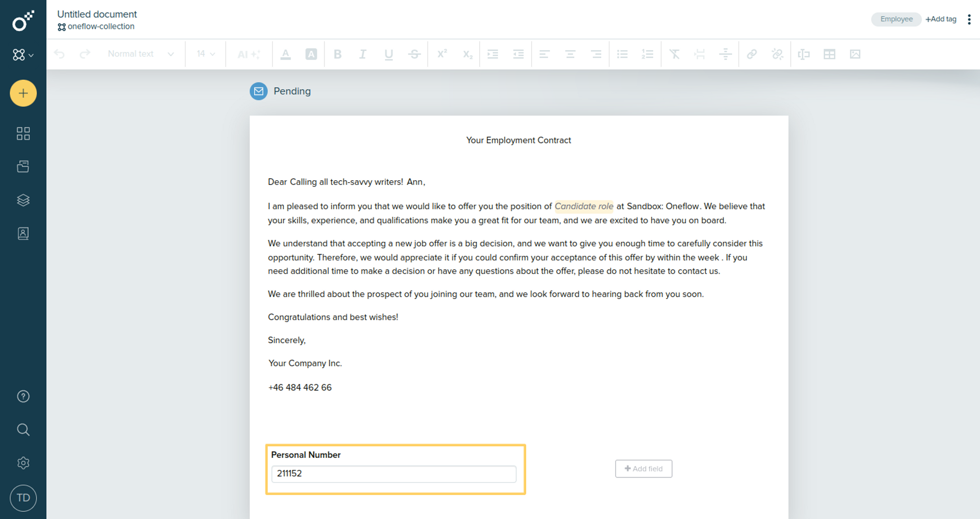This screenshot has height=519, width=980.
Task: Click the redo arrow in toolbar
Action: click(85, 54)
